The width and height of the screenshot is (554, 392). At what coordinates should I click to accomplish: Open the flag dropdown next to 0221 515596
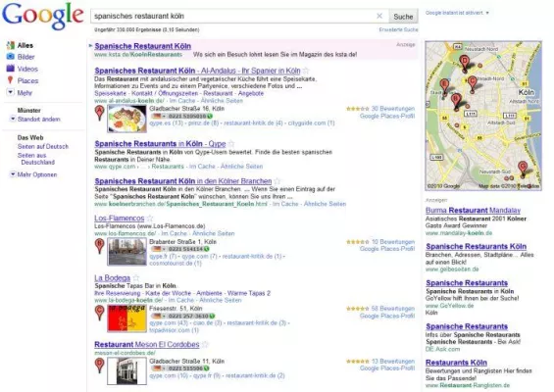(x=158, y=368)
